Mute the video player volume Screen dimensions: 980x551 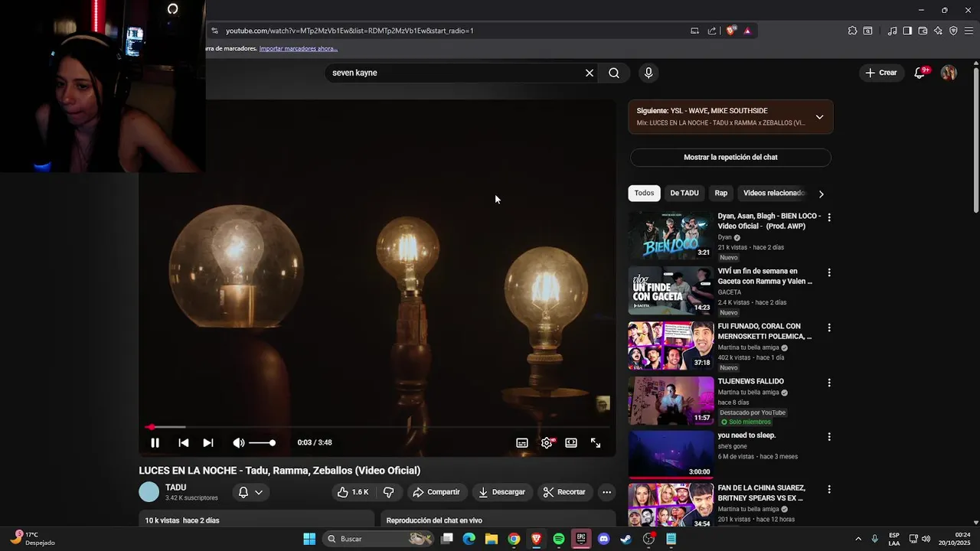coord(239,442)
